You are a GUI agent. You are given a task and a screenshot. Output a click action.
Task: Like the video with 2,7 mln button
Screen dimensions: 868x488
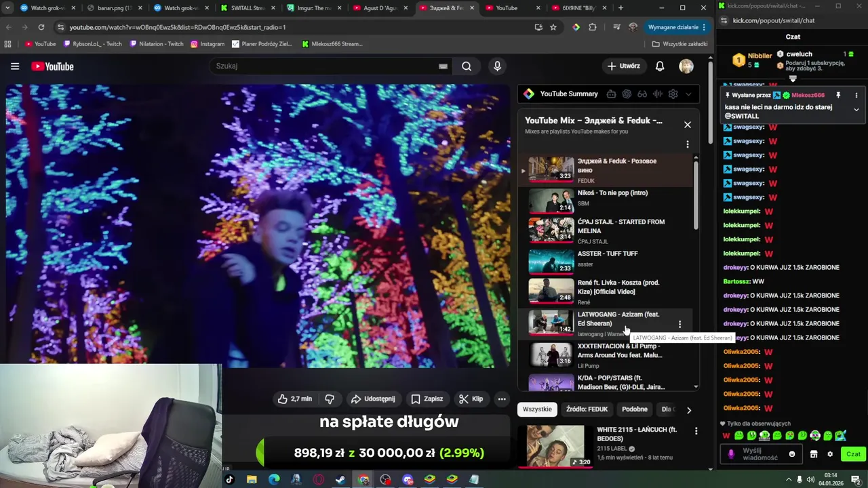click(294, 399)
